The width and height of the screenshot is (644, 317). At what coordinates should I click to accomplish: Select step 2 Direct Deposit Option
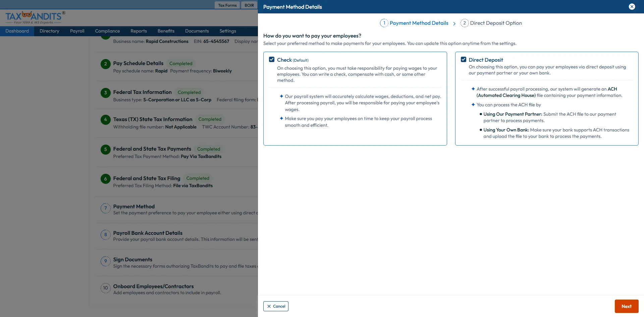coord(491,23)
